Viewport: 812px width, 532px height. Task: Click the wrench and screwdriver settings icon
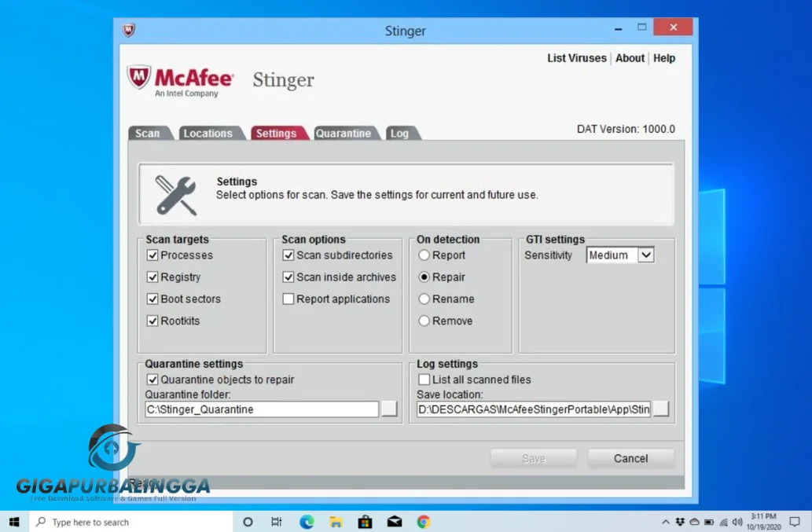(175, 196)
